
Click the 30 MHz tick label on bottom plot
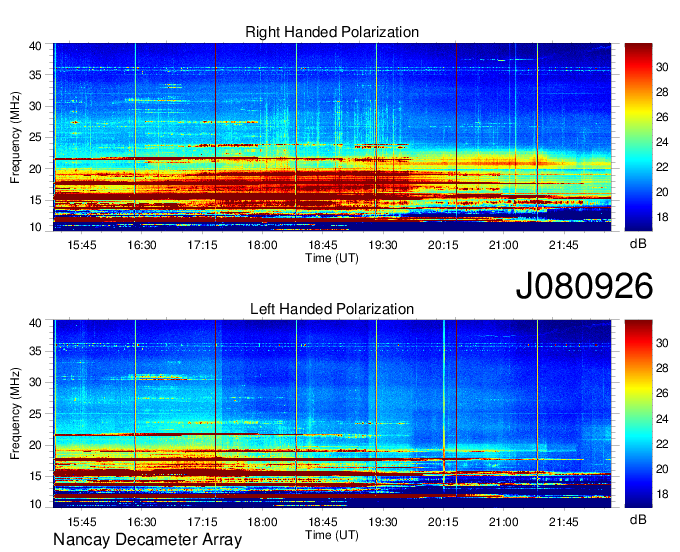(35, 382)
